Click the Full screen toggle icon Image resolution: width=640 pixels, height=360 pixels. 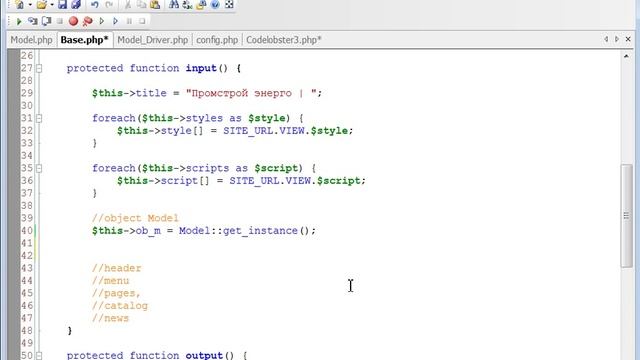(x=229, y=5)
